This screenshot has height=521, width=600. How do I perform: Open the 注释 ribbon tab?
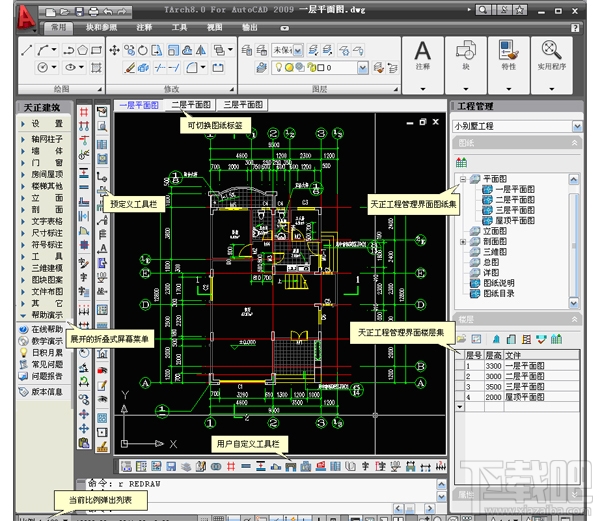[144, 28]
